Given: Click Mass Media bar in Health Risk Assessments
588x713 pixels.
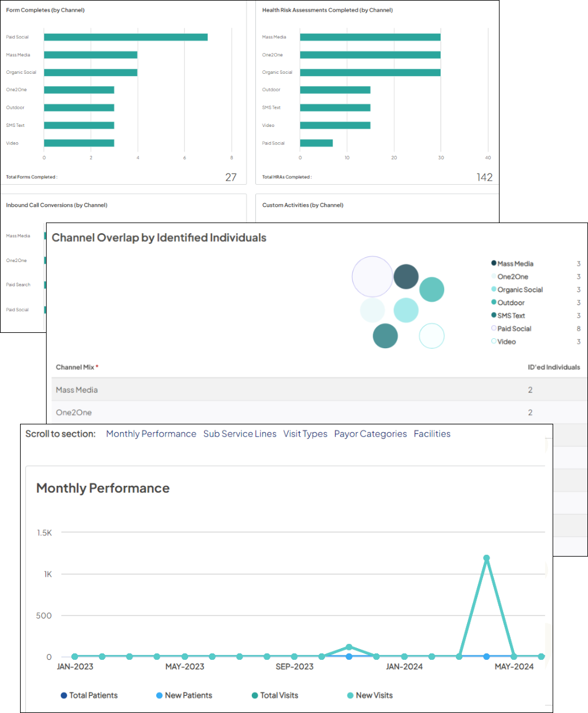Looking at the screenshot, I should [370, 37].
